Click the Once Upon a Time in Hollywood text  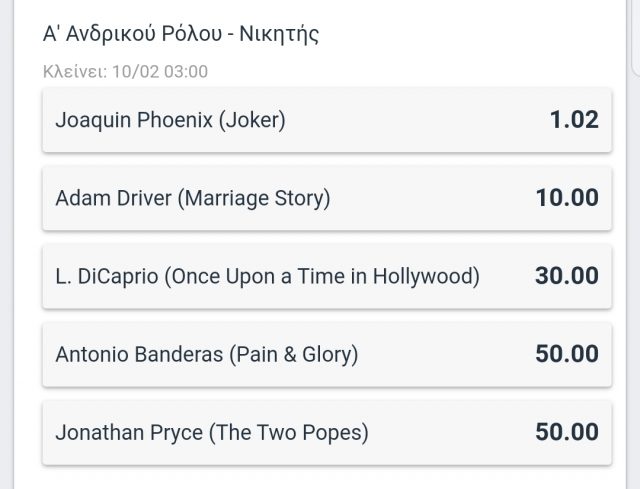(x=322, y=277)
